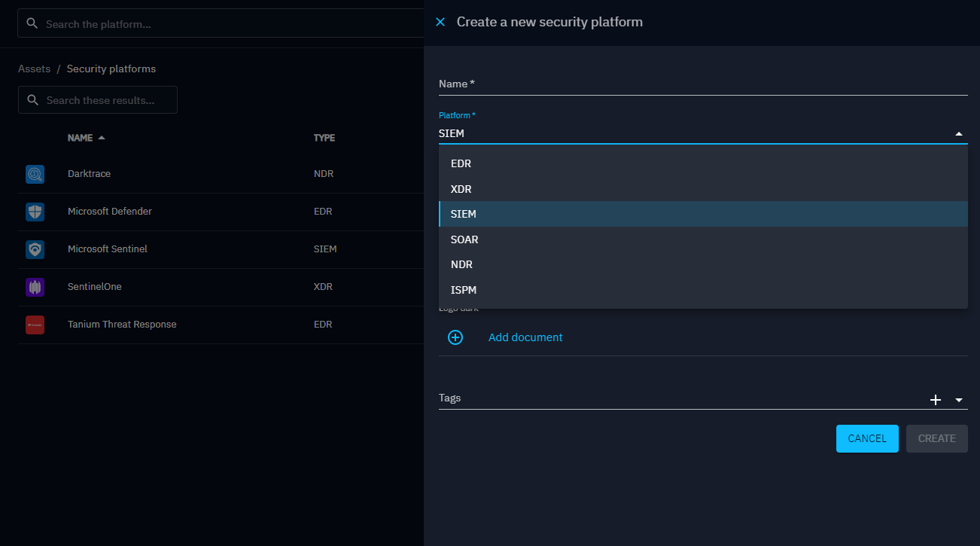Click the Microsoft Sentinel logo icon
Viewport: 980px width, 546px height.
pos(35,249)
